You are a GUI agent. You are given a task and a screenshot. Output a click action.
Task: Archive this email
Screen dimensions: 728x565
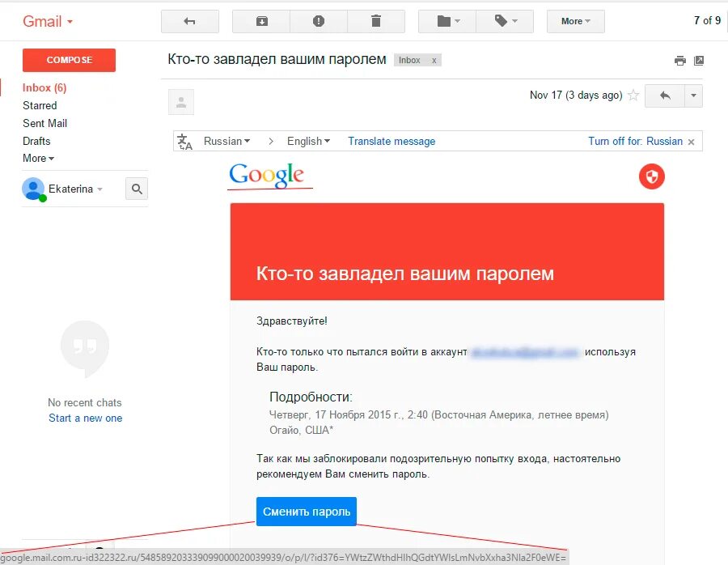[261, 21]
